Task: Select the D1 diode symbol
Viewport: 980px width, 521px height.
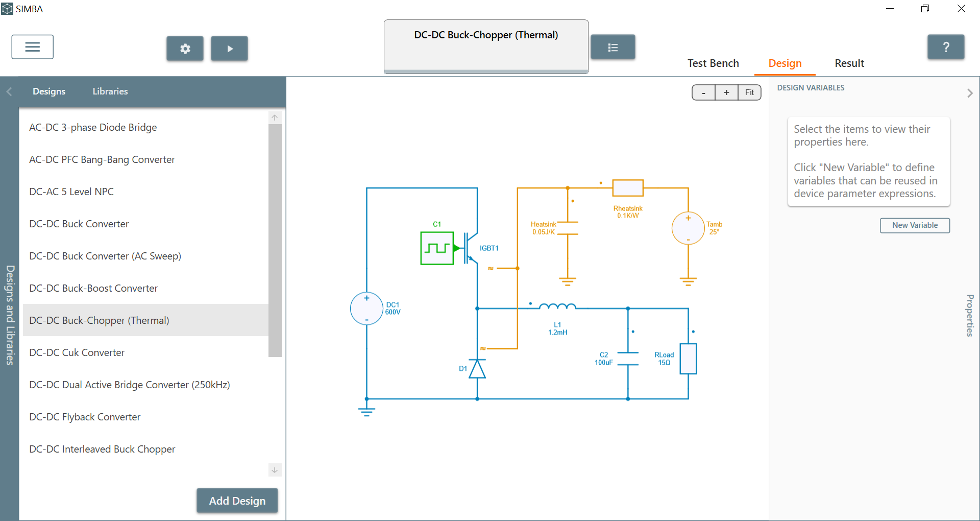Action: [x=477, y=368]
